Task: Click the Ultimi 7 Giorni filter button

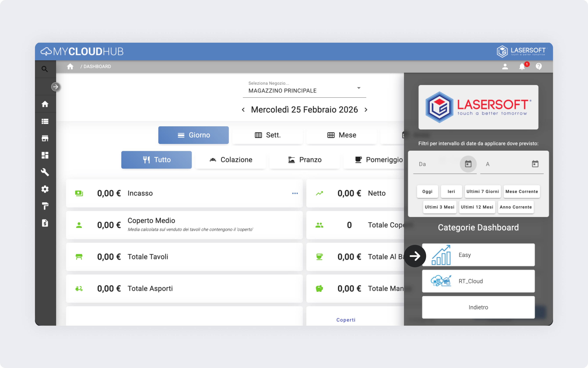Action: 482,192
